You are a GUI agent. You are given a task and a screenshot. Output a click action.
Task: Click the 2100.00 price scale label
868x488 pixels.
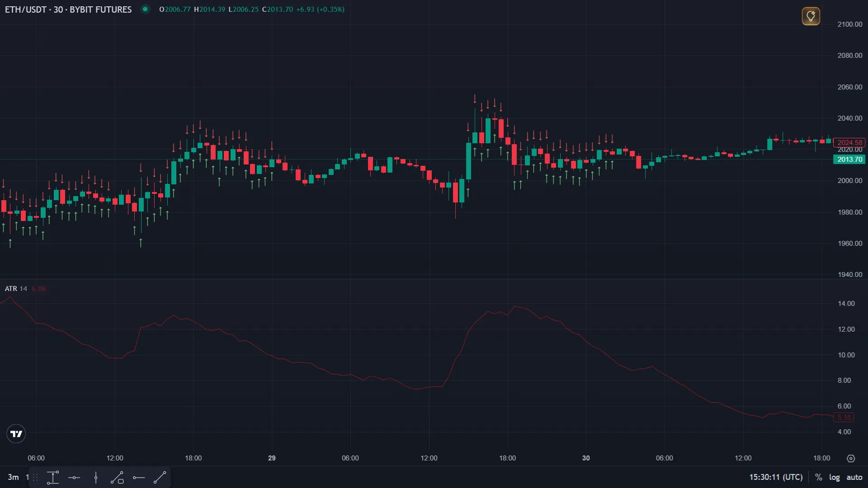click(849, 24)
